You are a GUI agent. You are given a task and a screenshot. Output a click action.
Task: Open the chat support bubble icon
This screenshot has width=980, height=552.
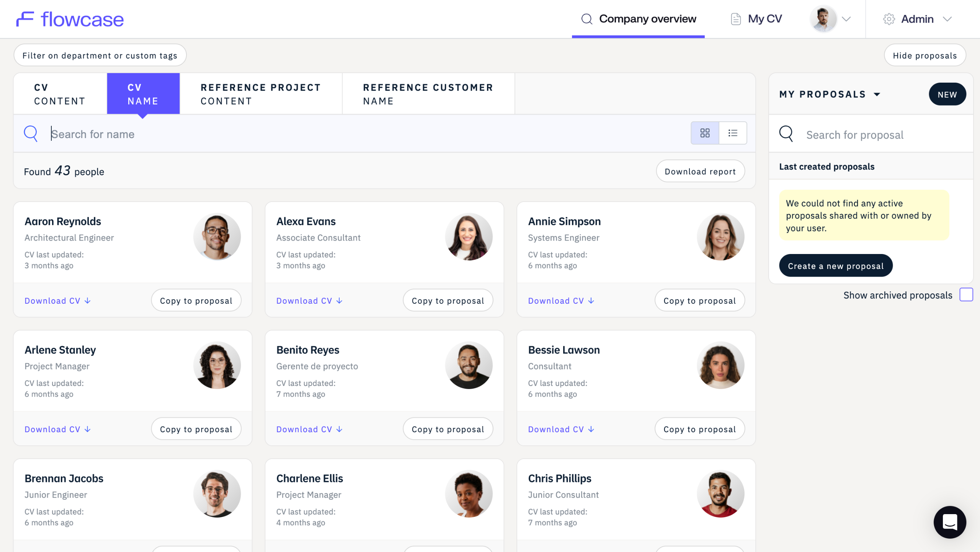click(950, 522)
